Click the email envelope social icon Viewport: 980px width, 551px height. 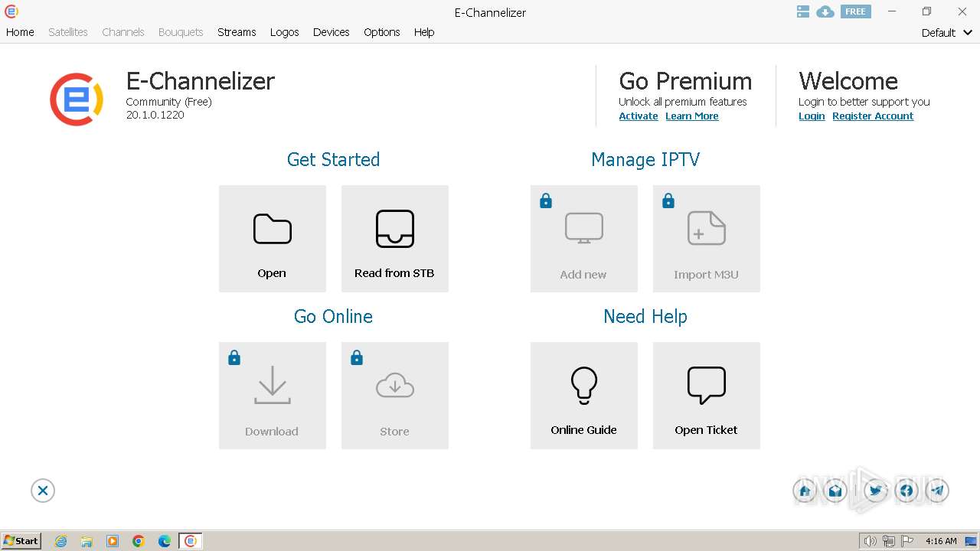coord(836,491)
